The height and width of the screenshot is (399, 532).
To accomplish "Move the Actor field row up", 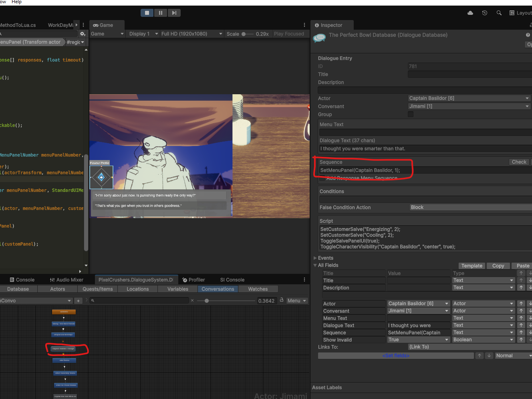I will (x=521, y=304).
